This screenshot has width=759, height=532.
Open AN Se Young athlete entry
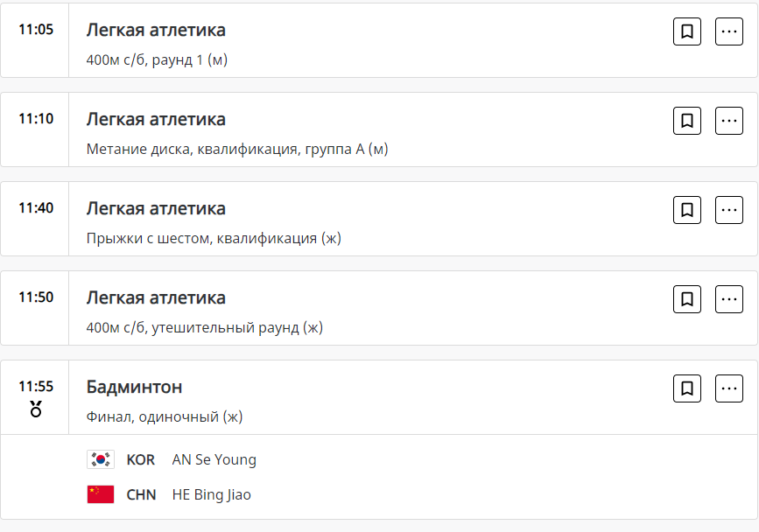tap(214, 459)
